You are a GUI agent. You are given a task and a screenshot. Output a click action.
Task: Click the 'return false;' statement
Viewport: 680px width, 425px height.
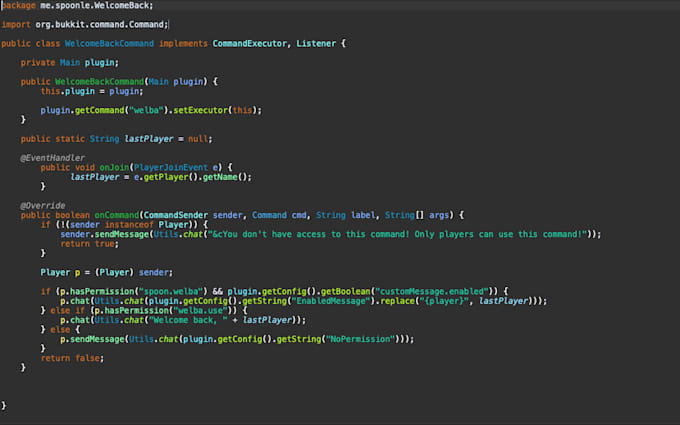[x=72, y=359]
